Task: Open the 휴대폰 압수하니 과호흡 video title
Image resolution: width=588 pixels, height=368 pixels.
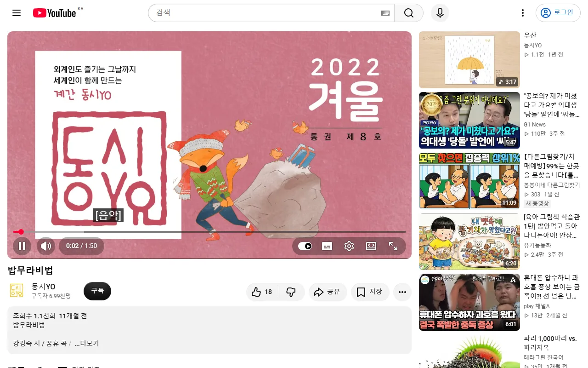Action: [552, 287]
